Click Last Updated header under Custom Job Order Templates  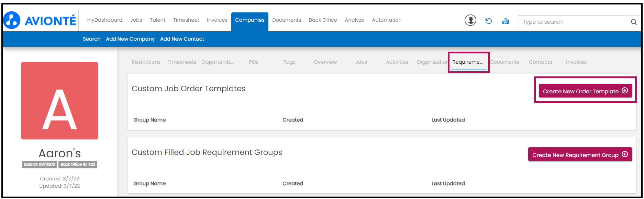(448, 120)
